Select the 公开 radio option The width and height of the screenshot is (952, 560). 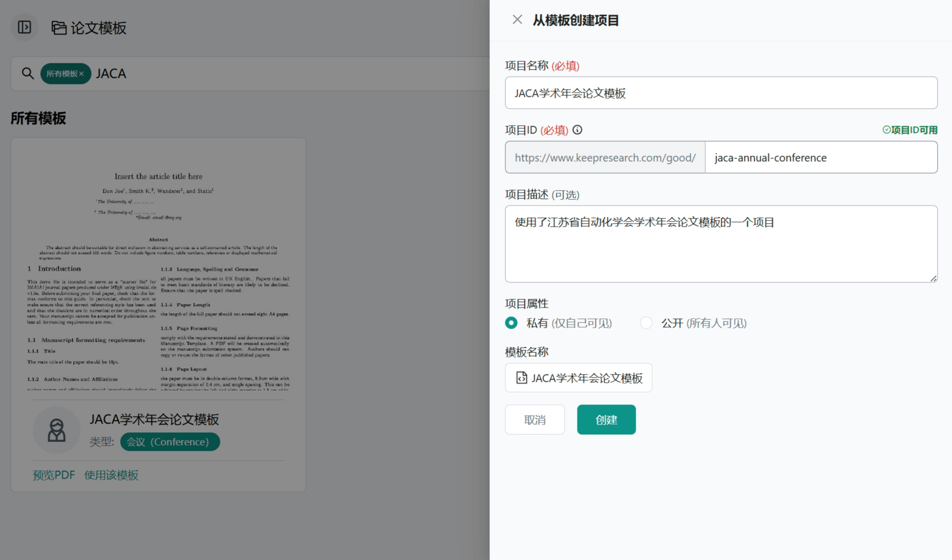tap(646, 323)
